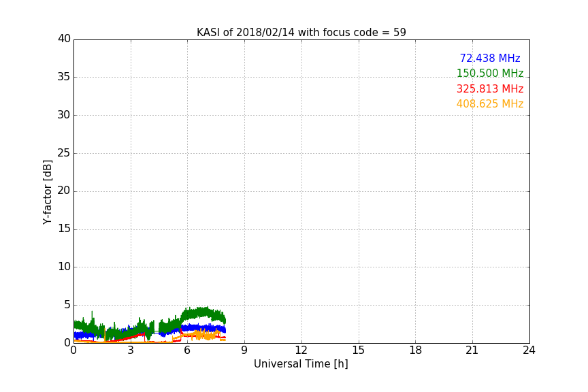Click x-axis tick value 18
Screen dimensions: 588x392
[x=416, y=350]
